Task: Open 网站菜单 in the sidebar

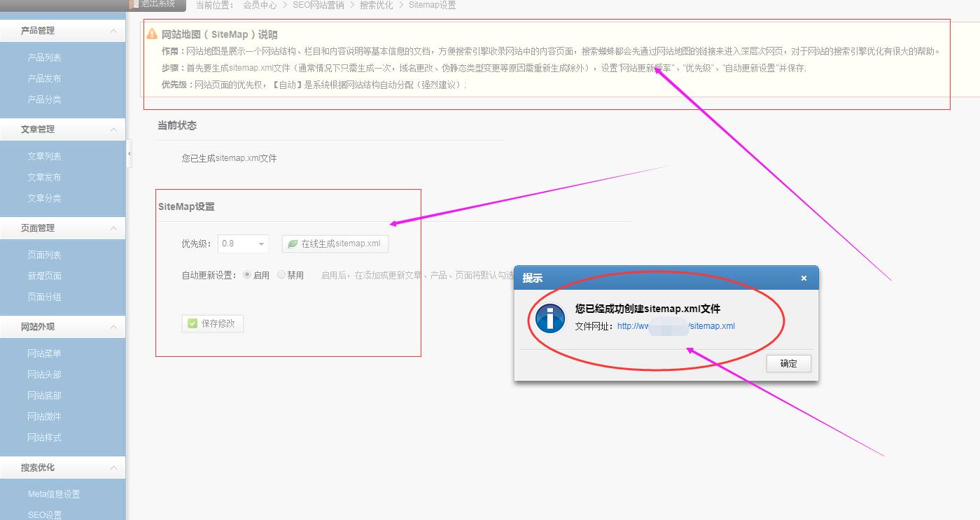Action: coord(44,354)
